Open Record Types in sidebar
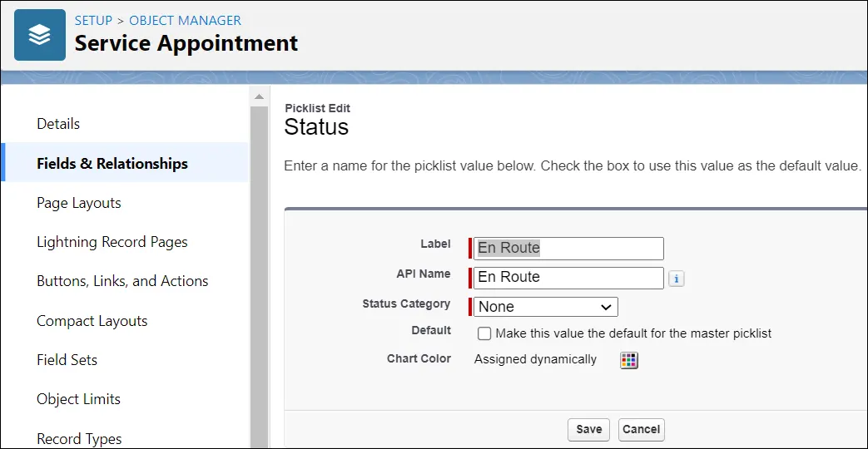The width and height of the screenshot is (868, 449). [x=79, y=439]
